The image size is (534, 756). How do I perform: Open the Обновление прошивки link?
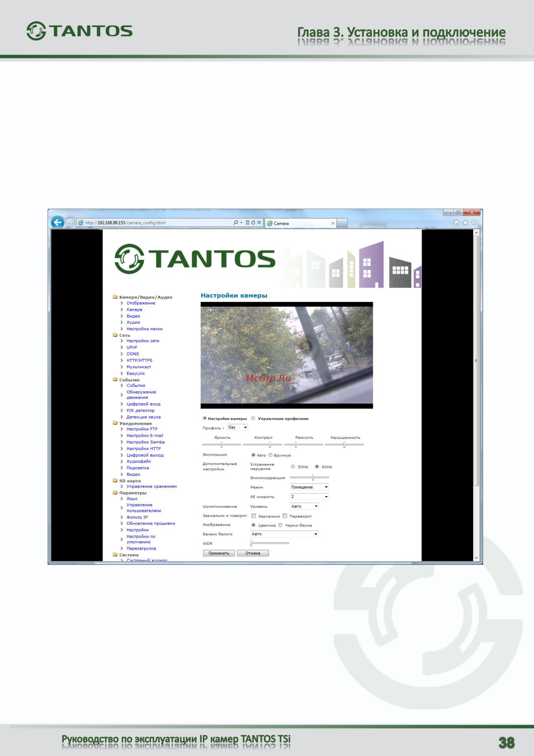point(151,523)
